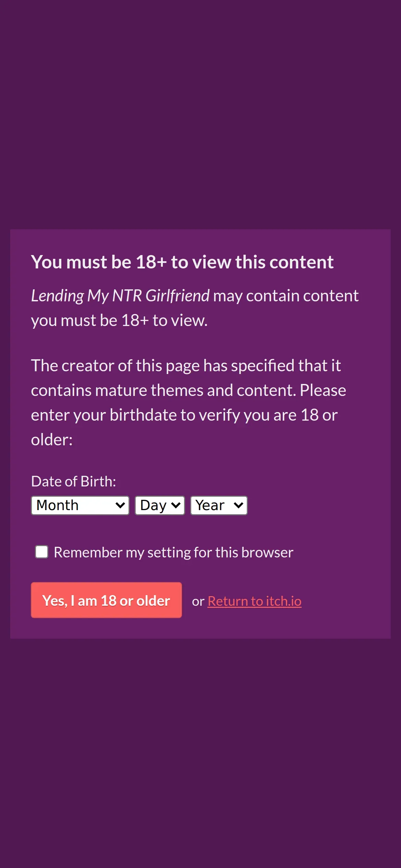Click 'you must be 18+ to view' line
The height and width of the screenshot is (868, 401).
pyautogui.click(x=119, y=321)
